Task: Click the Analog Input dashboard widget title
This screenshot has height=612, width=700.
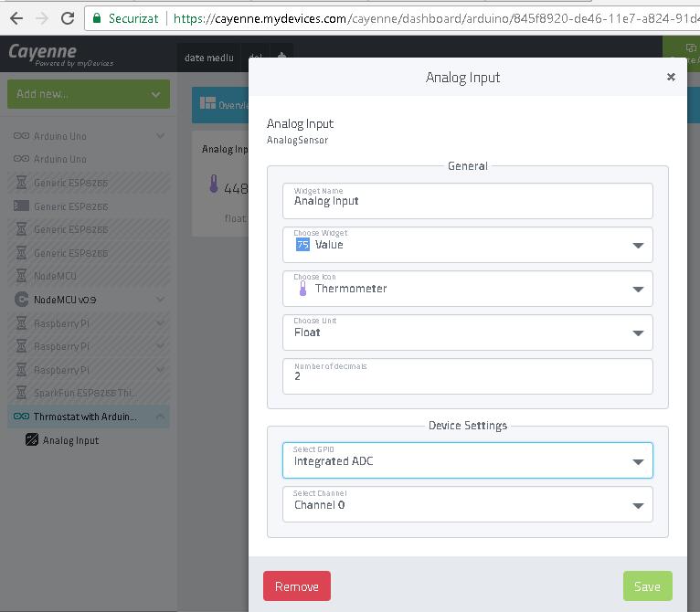Action: 225,149
